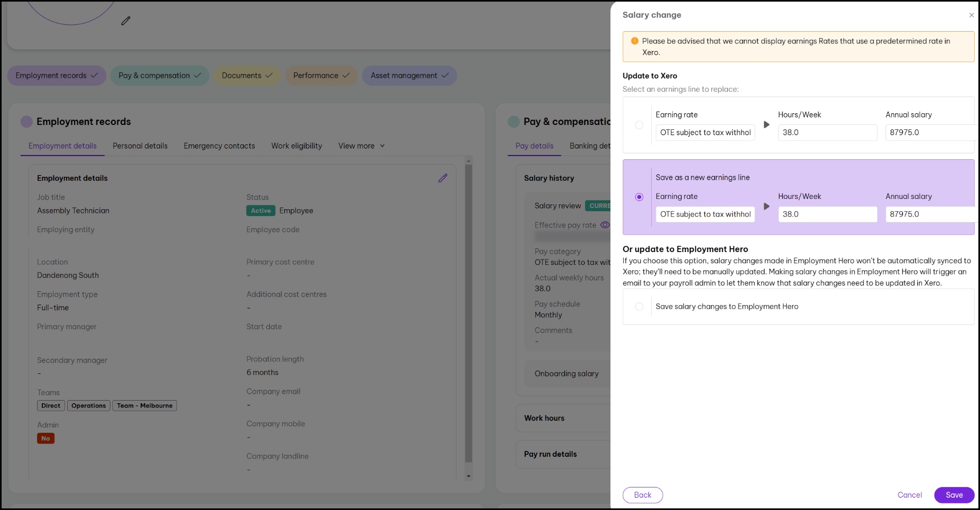Open the Emergency contacts tab
This screenshot has height=510, width=980.
(x=219, y=146)
